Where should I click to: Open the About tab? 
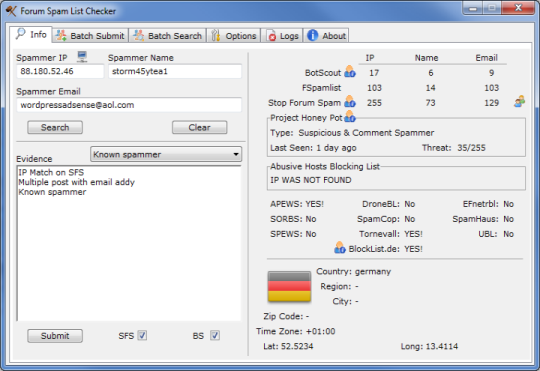click(x=326, y=36)
